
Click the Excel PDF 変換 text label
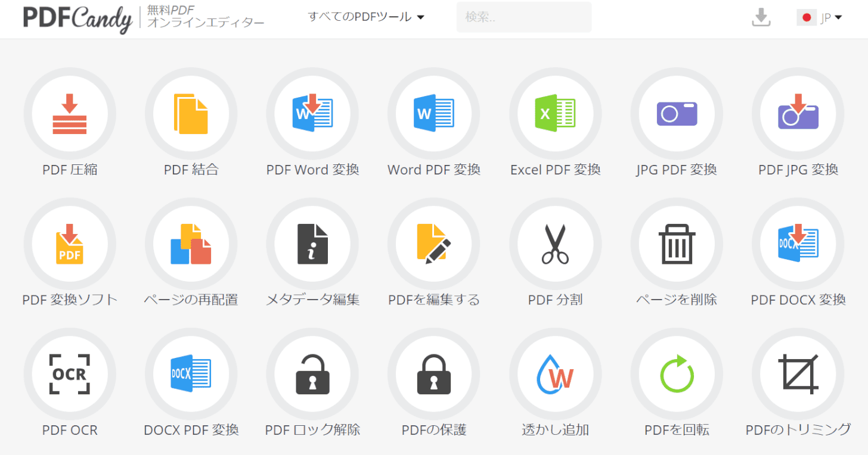(555, 170)
